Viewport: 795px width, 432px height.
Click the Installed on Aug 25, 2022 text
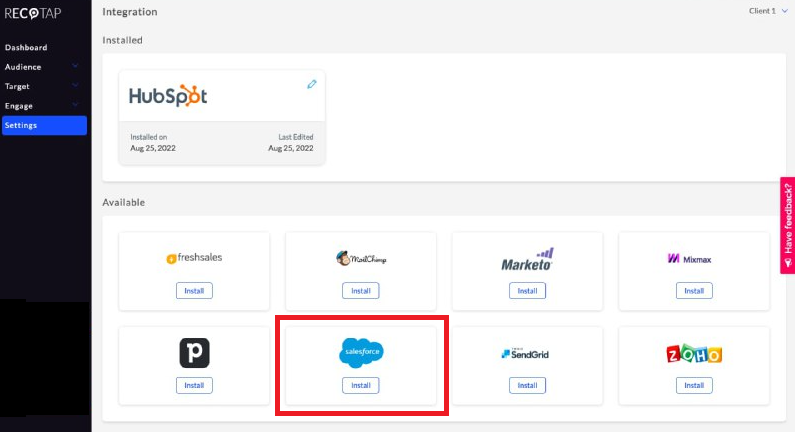(153, 143)
